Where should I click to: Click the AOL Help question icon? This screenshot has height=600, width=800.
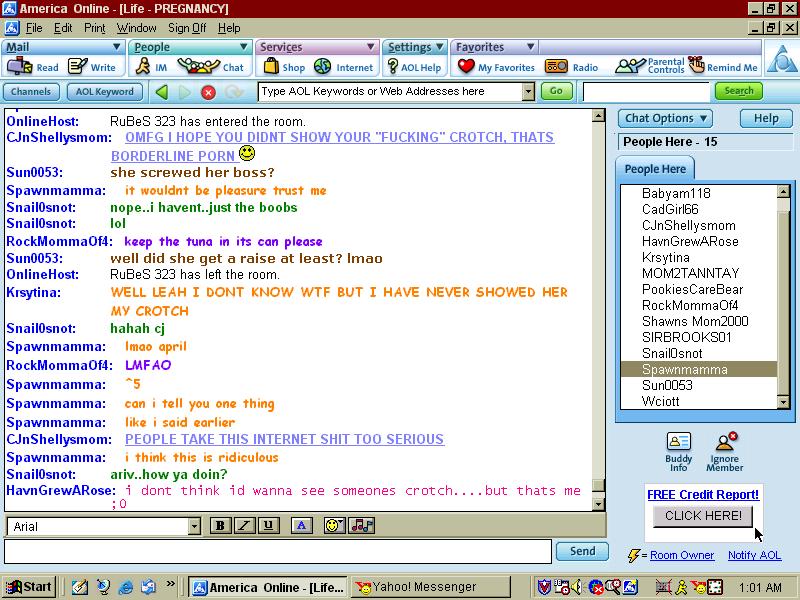(x=392, y=66)
